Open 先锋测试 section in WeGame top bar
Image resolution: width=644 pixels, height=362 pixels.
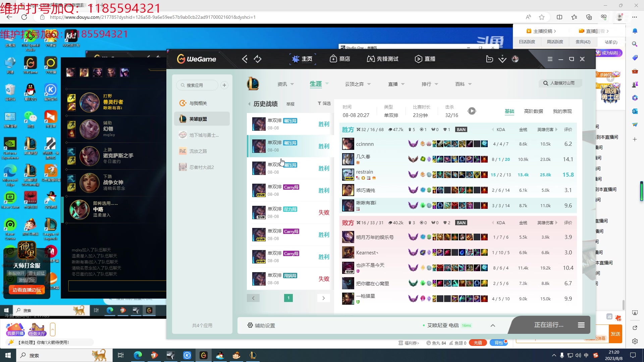click(x=382, y=59)
